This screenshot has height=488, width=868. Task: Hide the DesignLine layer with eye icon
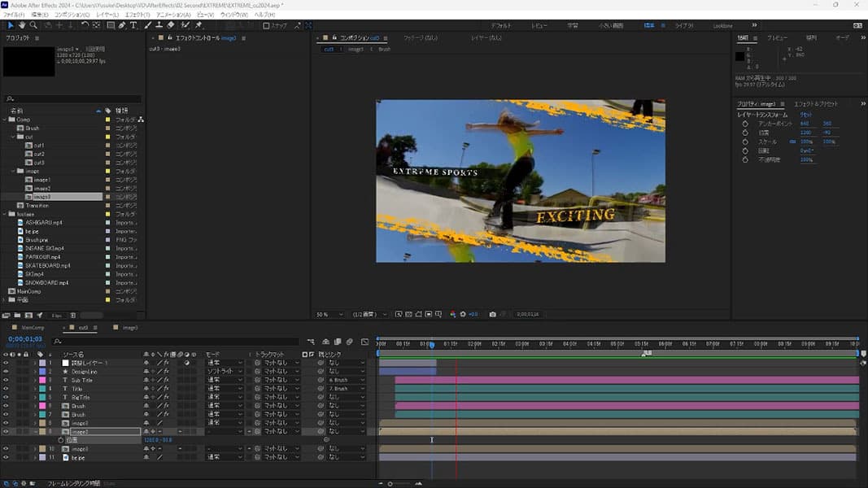(x=6, y=372)
